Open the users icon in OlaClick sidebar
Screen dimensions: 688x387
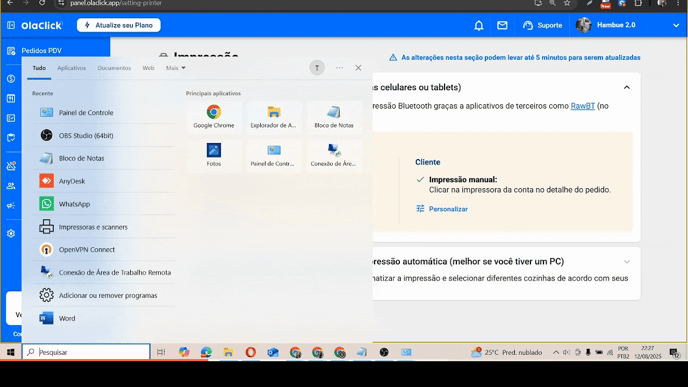(x=11, y=186)
